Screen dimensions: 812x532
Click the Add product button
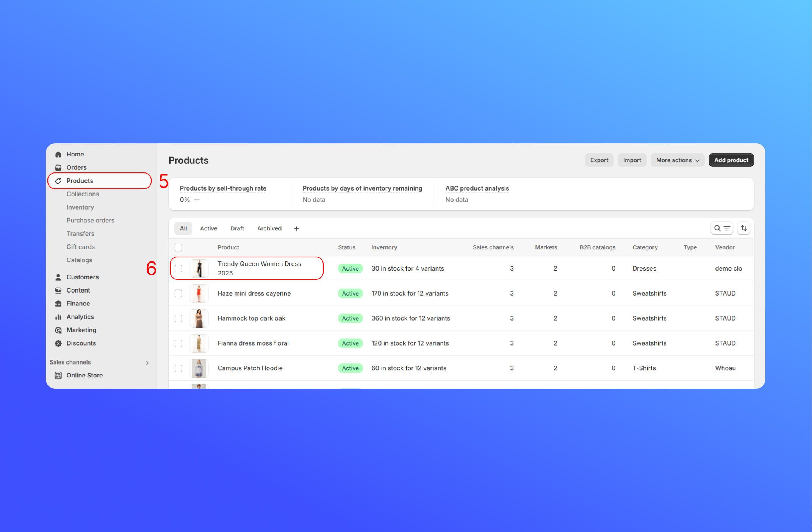coord(731,160)
